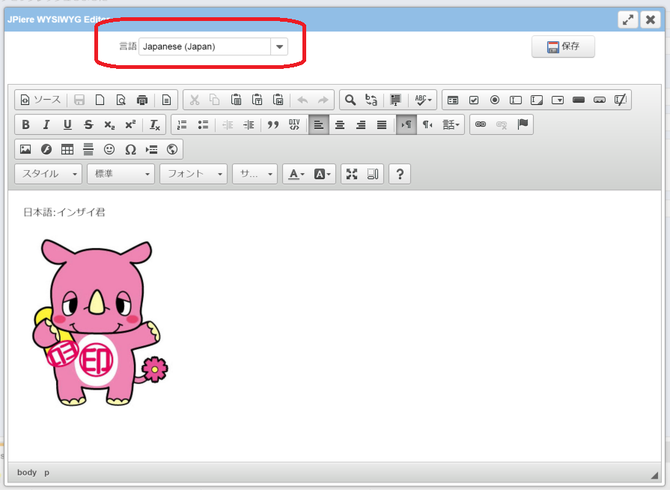Open the Replace icon

[371, 100]
